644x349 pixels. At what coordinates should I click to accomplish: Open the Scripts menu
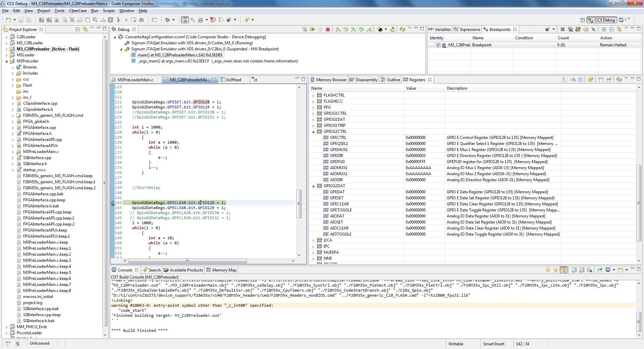[109, 11]
